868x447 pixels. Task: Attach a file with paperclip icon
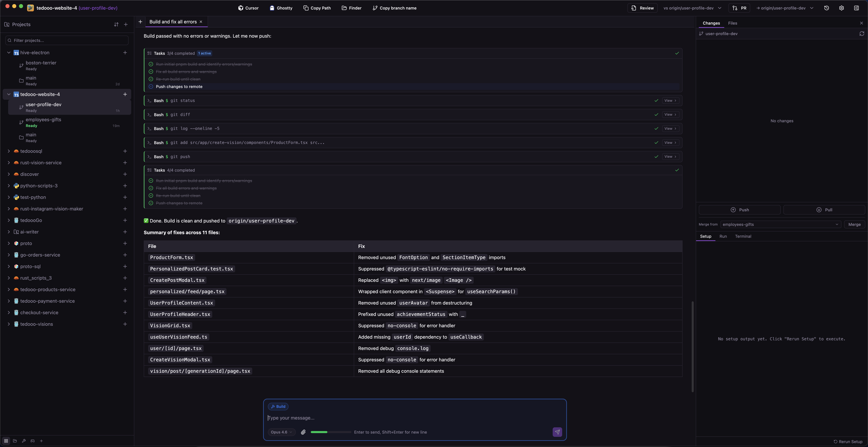click(303, 432)
